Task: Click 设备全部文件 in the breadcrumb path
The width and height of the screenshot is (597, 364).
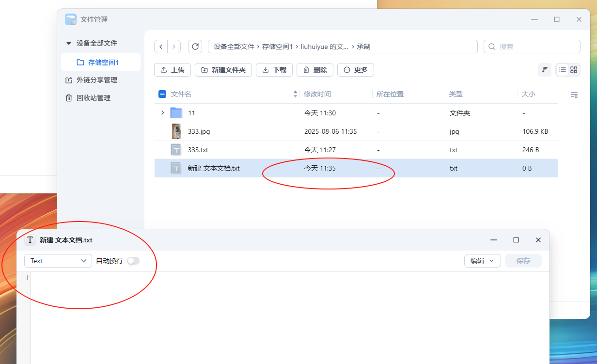Action: pos(234,47)
